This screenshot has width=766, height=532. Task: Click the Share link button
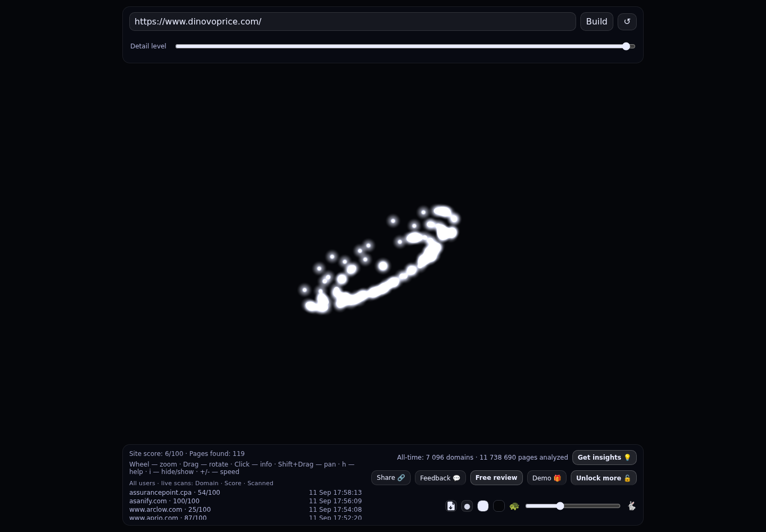[391, 478]
